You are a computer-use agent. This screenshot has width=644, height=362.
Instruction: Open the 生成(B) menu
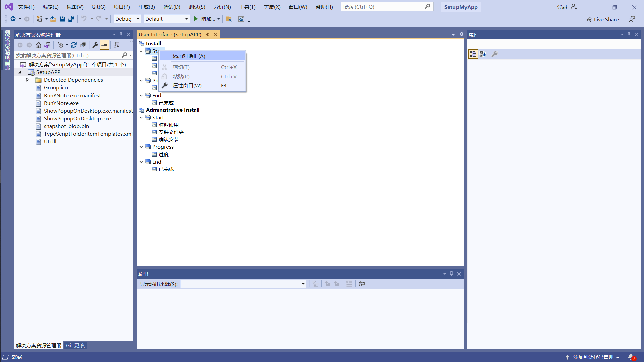[x=147, y=7]
